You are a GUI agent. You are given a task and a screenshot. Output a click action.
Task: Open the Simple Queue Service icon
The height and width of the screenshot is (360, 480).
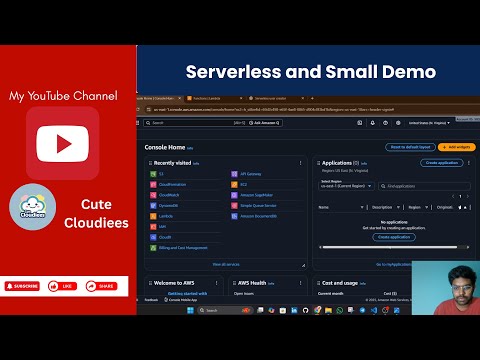tap(234, 206)
